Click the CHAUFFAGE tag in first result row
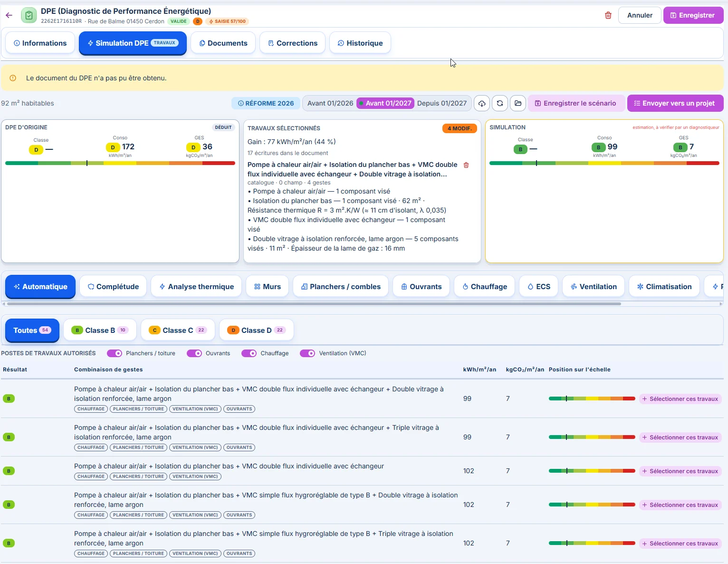The height and width of the screenshot is (564, 728). click(x=91, y=409)
